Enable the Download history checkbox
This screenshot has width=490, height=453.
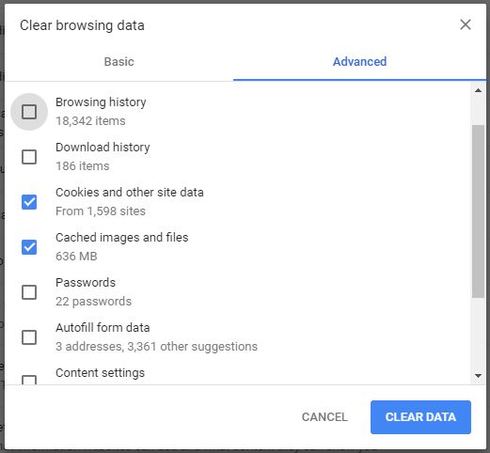pos(29,157)
